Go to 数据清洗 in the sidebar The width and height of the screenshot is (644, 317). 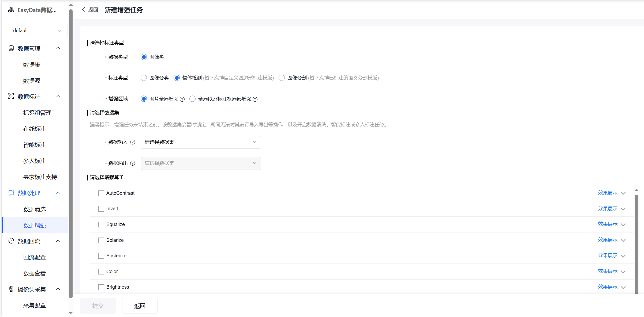(x=34, y=209)
